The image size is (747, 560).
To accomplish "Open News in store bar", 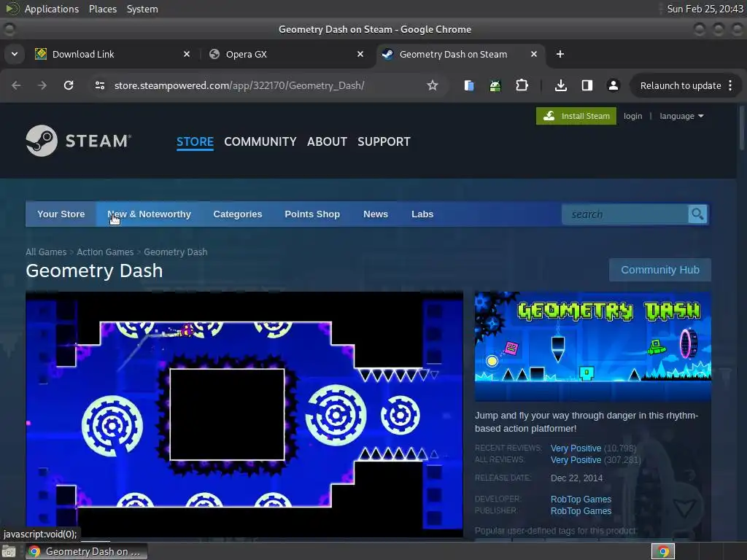I will pyautogui.click(x=376, y=214).
